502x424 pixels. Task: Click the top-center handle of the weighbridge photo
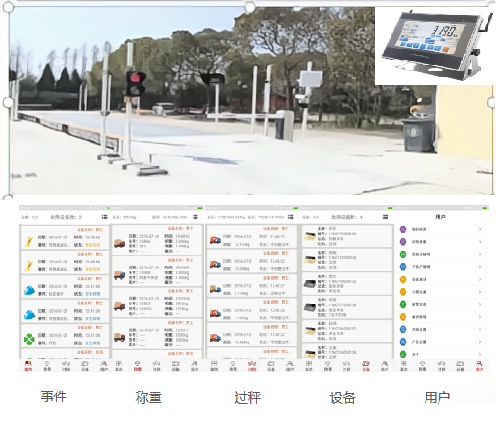pyautogui.click(x=250, y=7)
